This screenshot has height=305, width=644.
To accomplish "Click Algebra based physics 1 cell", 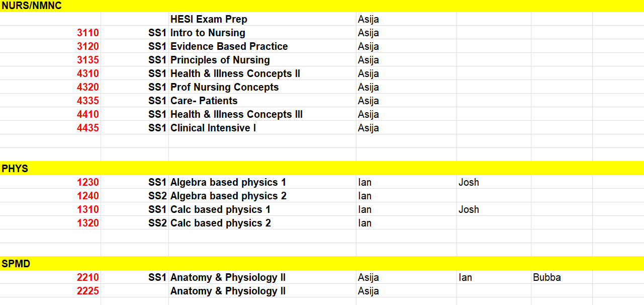I will coord(262,182).
